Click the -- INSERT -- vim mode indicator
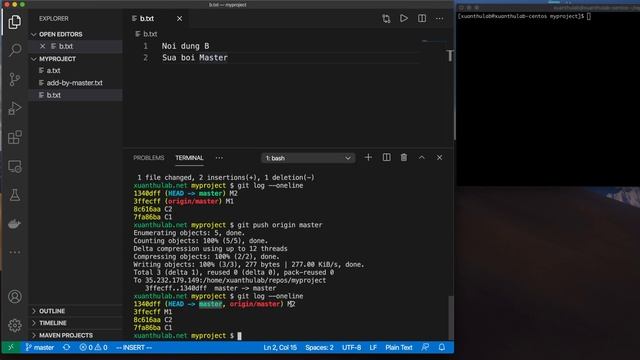 click(133, 347)
